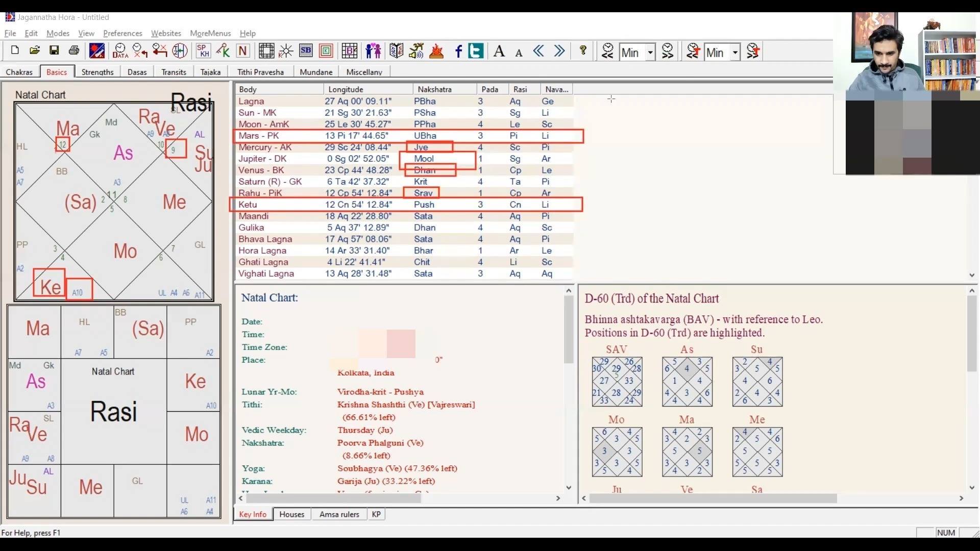Click the Pada column header
Viewport: 980px width, 551px height.
click(x=493, y=89)
